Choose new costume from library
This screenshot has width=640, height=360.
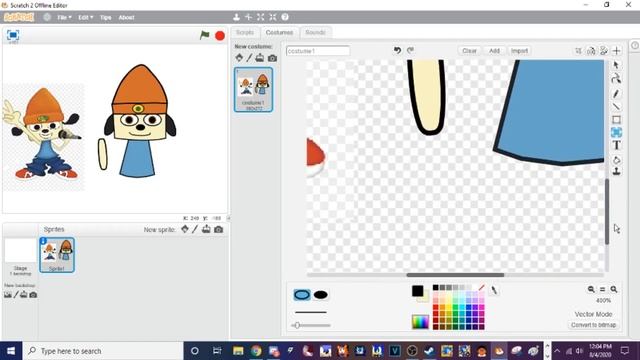click(x=239, y=58)
